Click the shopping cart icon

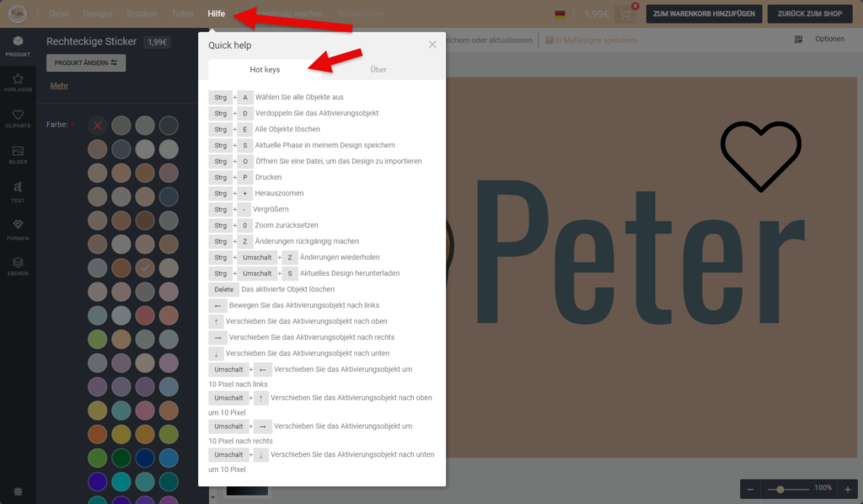[624, 13]
